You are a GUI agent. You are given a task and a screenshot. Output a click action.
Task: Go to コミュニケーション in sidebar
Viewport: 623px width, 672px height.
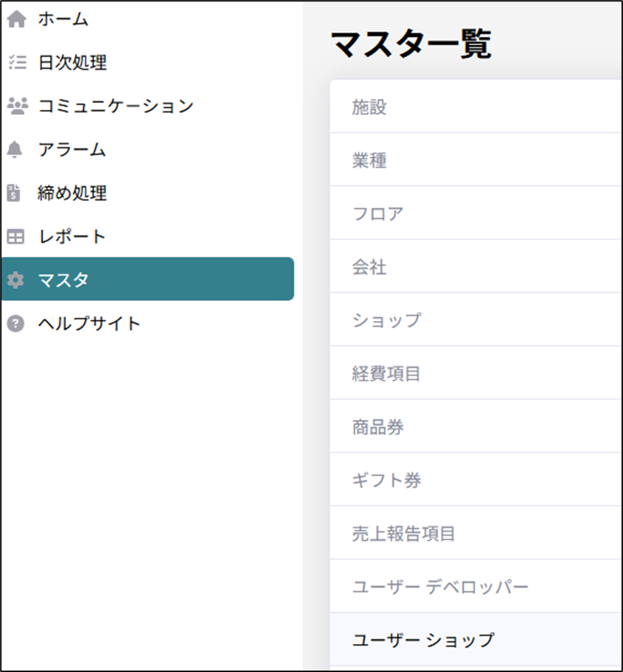(115, 106)
